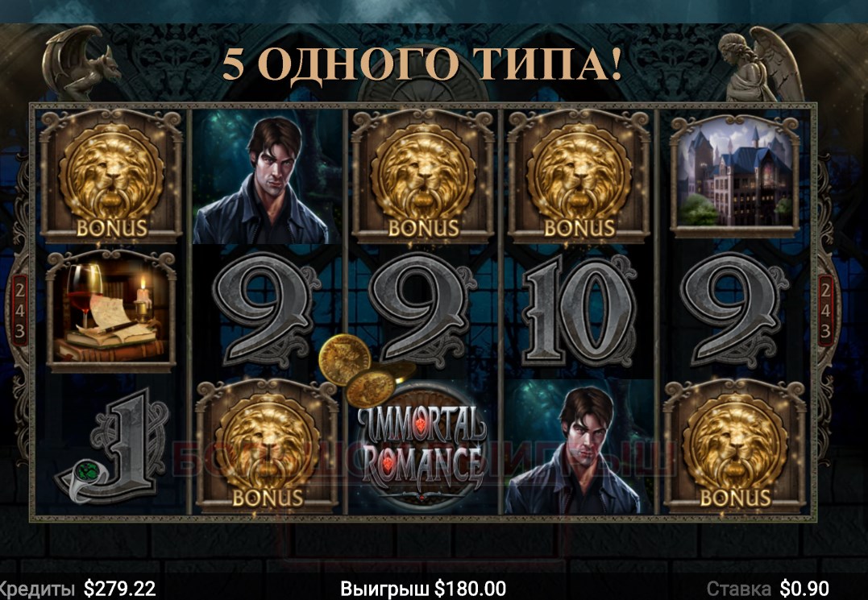This screenshot has width=868, height=600.
Task: Select the 9 symbol on reel five
Action: [x=734, y=312]
